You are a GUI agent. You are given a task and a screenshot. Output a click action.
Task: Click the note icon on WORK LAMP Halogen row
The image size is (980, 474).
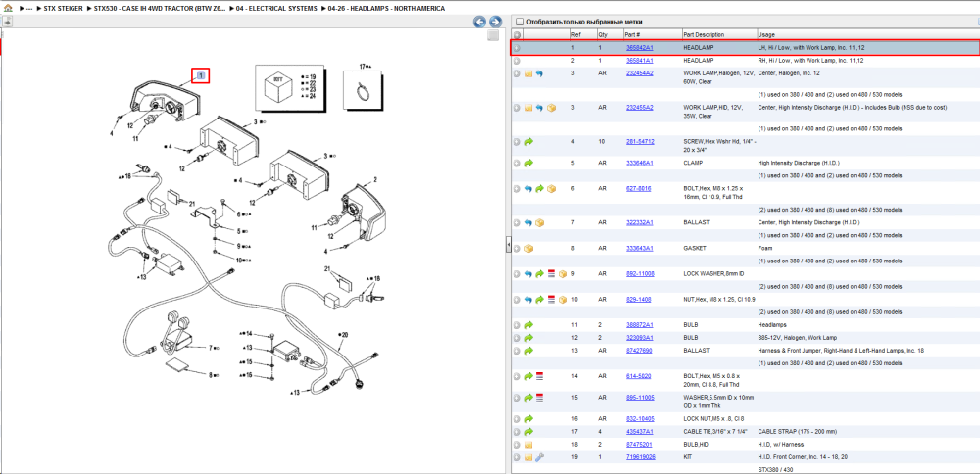point(529,73)
